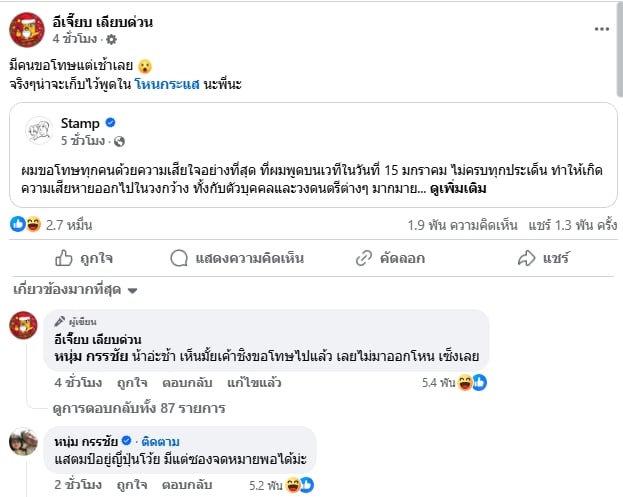This screenshot has width=623, height=497.
Task: Expand all 87 replies to the comment
Action: click(x=140, y=407)
